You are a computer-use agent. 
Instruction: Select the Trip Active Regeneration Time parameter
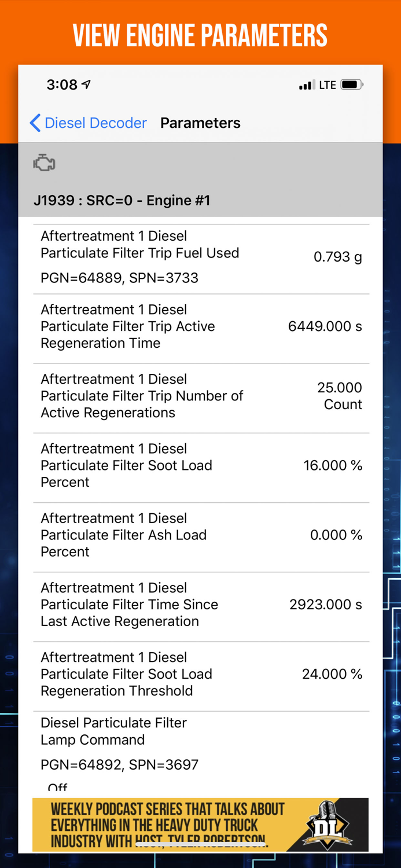[x=200, y=326]
